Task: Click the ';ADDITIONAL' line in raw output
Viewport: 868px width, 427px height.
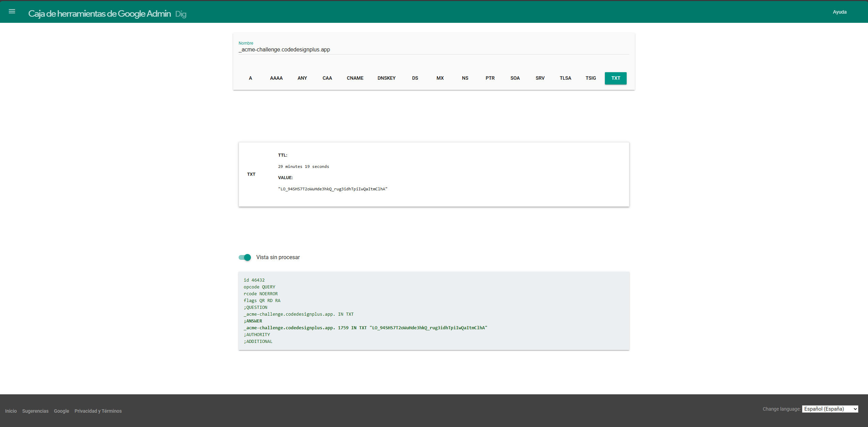Action: click(258, 342)
